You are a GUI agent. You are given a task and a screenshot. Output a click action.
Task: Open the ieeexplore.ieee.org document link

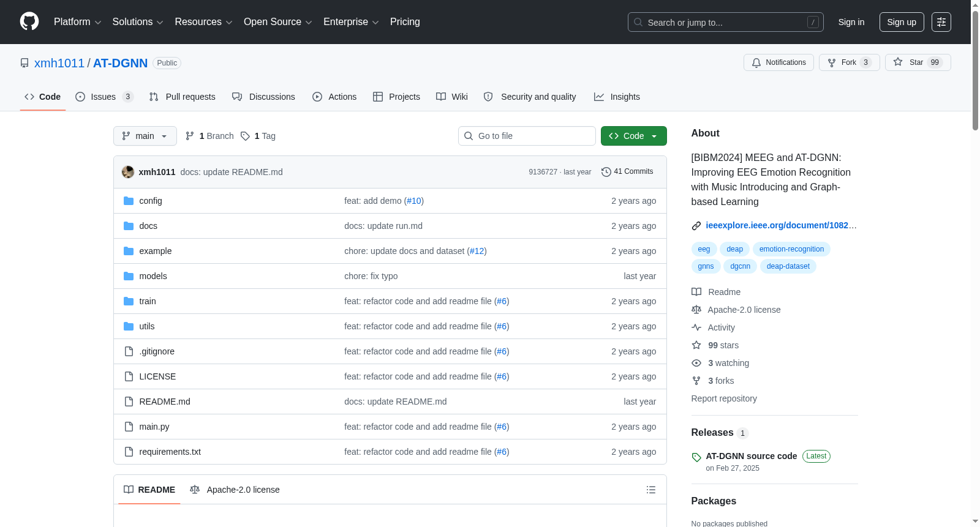[781, 225]
